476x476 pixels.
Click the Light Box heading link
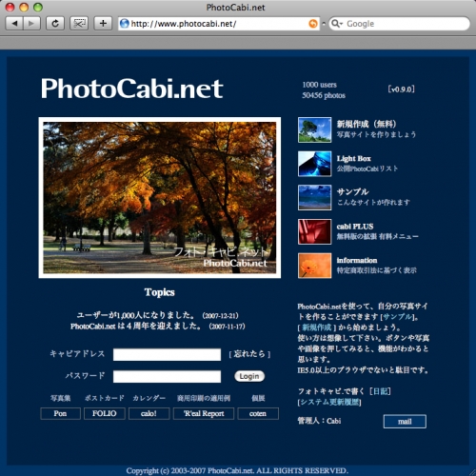pos(354,158)
